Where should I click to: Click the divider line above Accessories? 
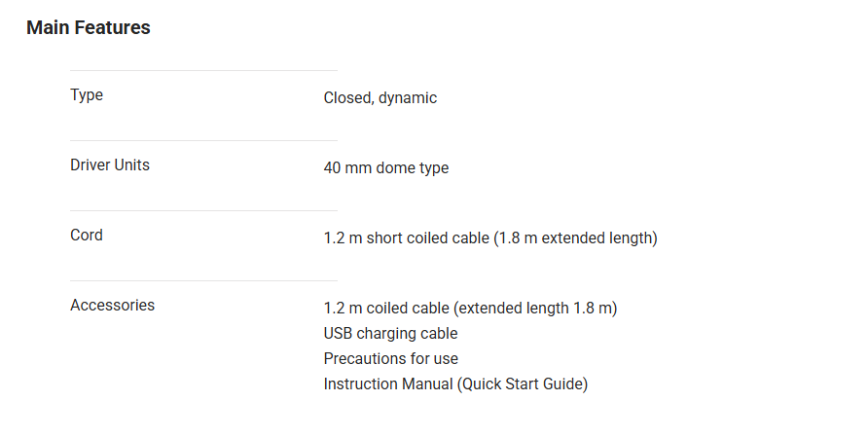(x=203, y=280)
